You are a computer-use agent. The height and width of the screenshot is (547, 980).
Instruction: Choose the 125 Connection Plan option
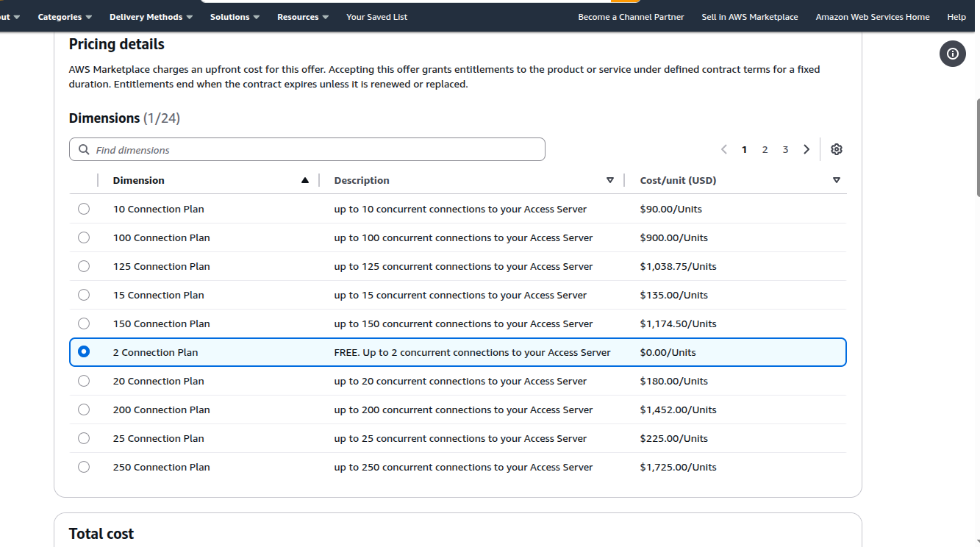[84, 266]
